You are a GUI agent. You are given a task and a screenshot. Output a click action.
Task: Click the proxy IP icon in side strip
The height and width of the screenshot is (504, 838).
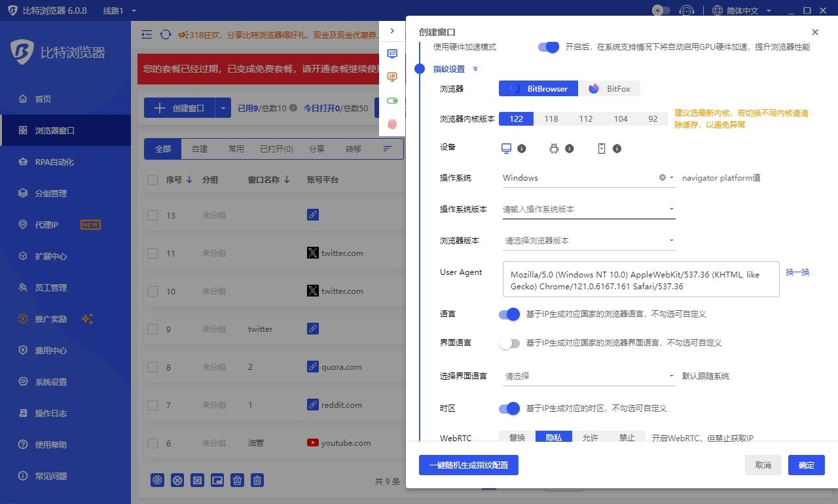[392, 77]
